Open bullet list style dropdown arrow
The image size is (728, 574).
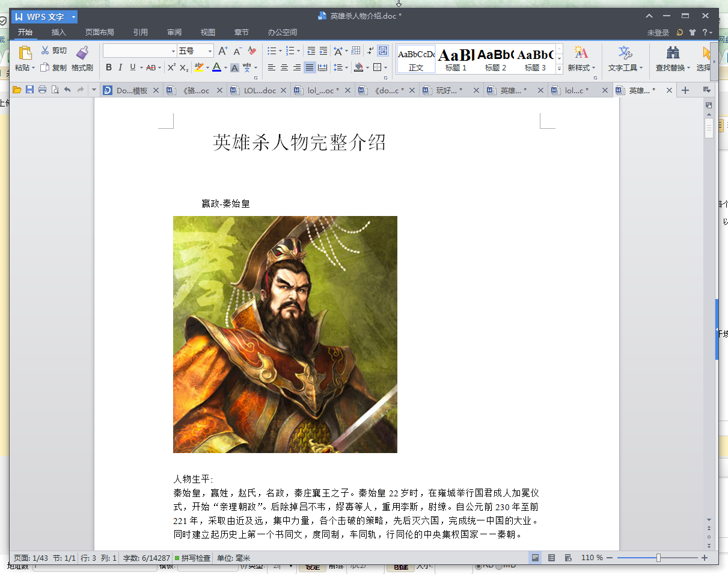click(x=280, y=51)
